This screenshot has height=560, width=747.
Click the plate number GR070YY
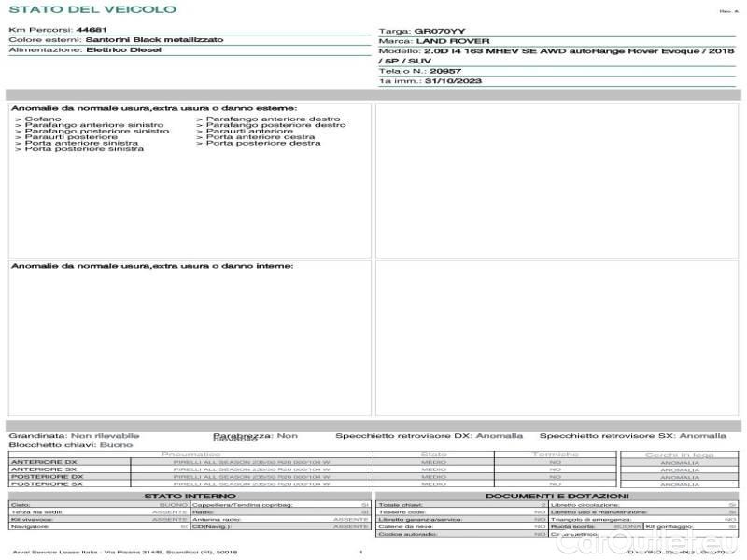440,31
